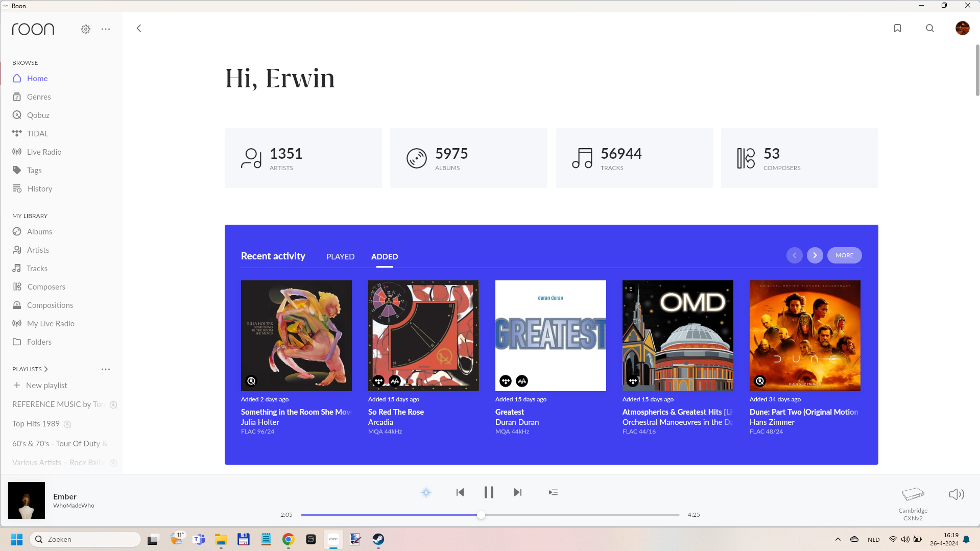This screenshot has width=980, height=551.
Task: Open Roon settings gear icon
Action: (86, 29)
